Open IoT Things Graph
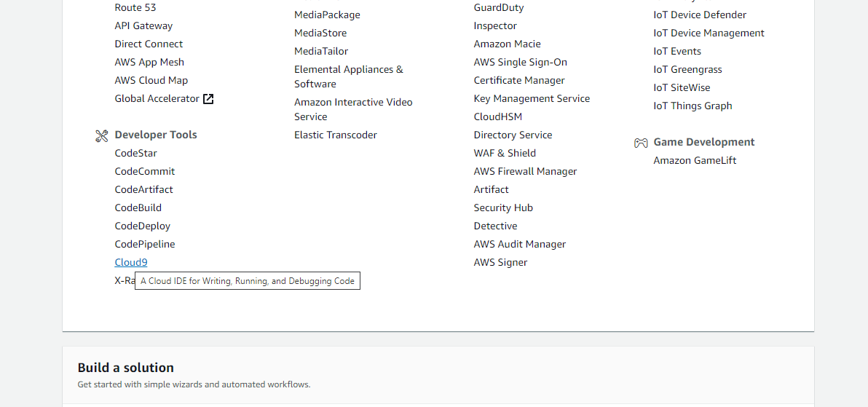This screenshot has height=407, width=868. [x=693, y=106]
